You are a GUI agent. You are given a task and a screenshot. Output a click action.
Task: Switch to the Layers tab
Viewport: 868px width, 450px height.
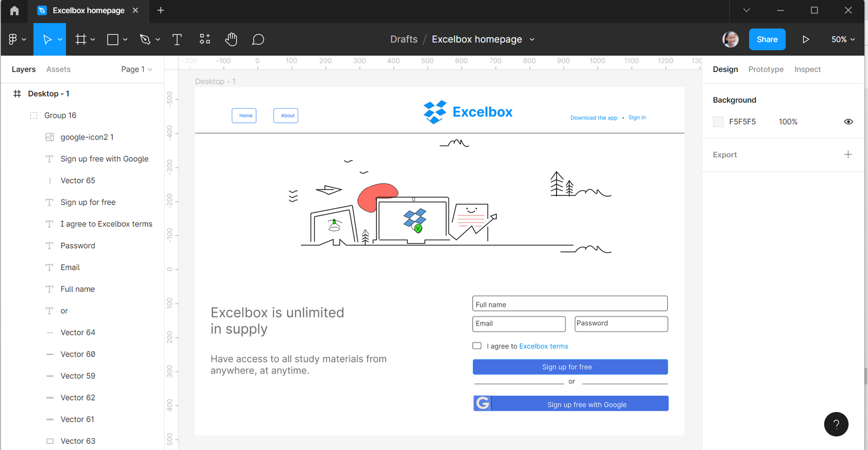(23, 69)
